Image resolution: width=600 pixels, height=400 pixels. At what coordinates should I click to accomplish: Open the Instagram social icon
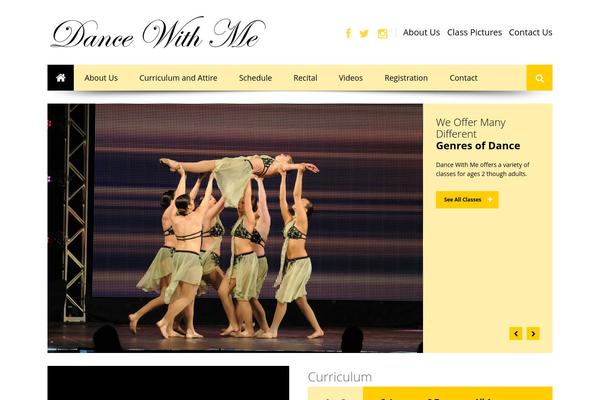pos(382,34)
